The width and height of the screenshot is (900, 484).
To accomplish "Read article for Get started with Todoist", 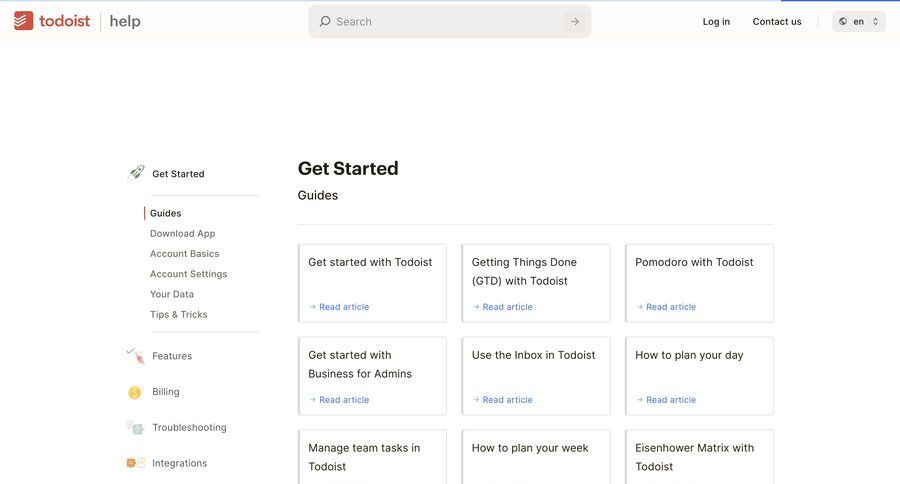I will (339, 307).
